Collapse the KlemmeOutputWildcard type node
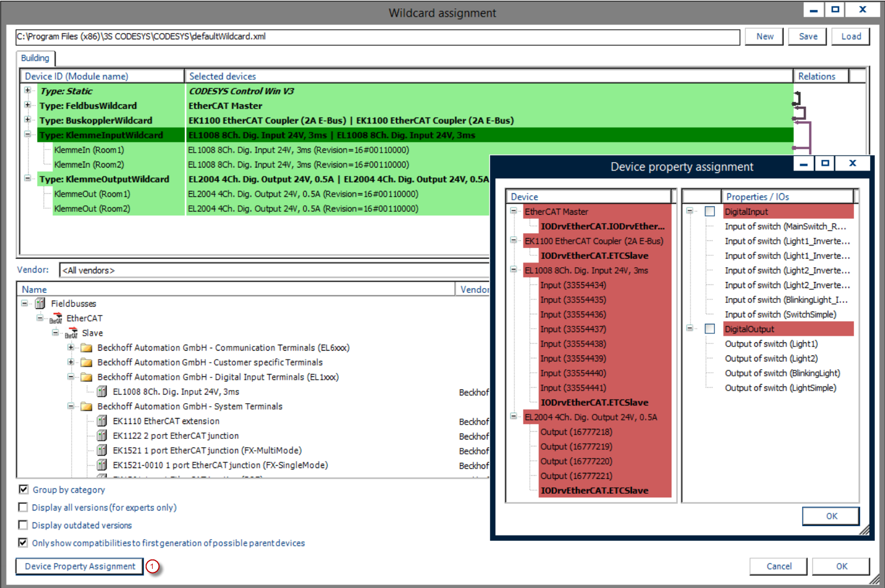 [27, 178]
